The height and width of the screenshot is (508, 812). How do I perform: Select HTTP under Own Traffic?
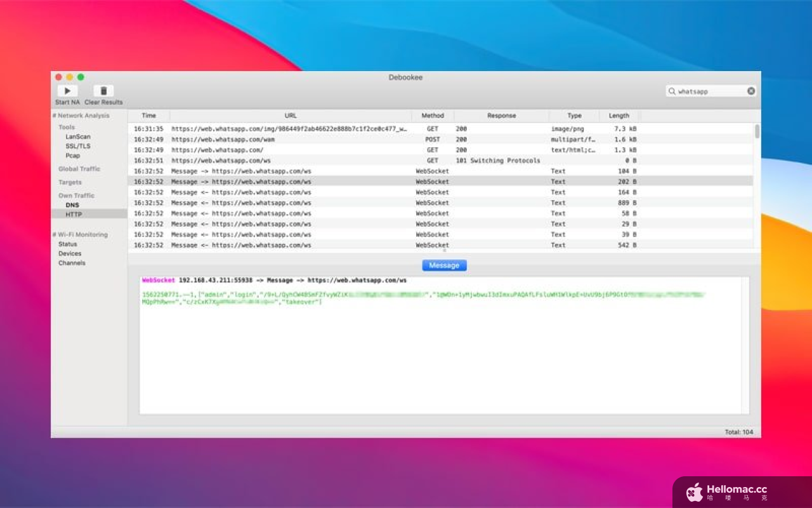tap(74, 215)
